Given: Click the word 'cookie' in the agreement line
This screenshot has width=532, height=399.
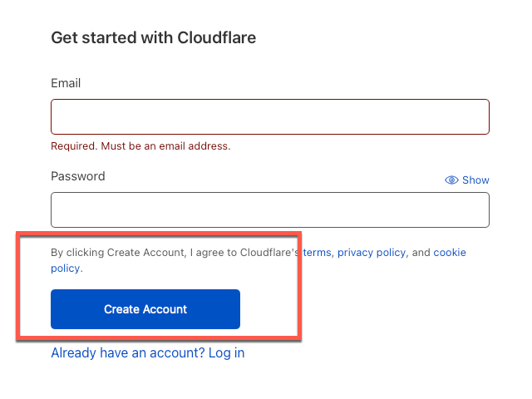Looking at the screenshot, I should 450,253.
